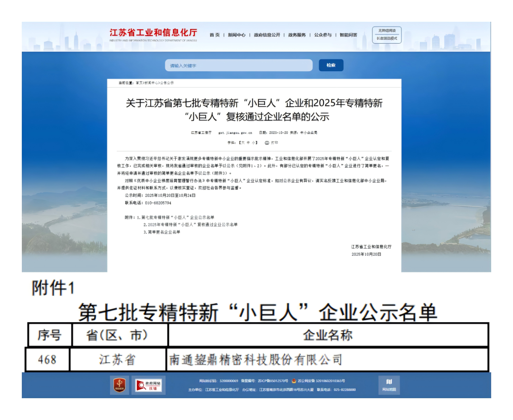Click the 政府网站找错 footer icon
The height and width of the screenshot is (420, 513).
(x=149, y=385)
